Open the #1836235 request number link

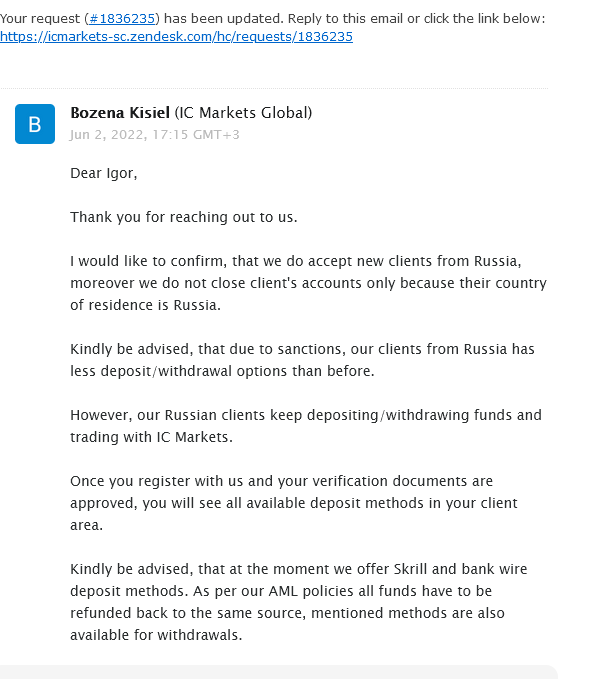pyautogui.click(x=122, y=19)
